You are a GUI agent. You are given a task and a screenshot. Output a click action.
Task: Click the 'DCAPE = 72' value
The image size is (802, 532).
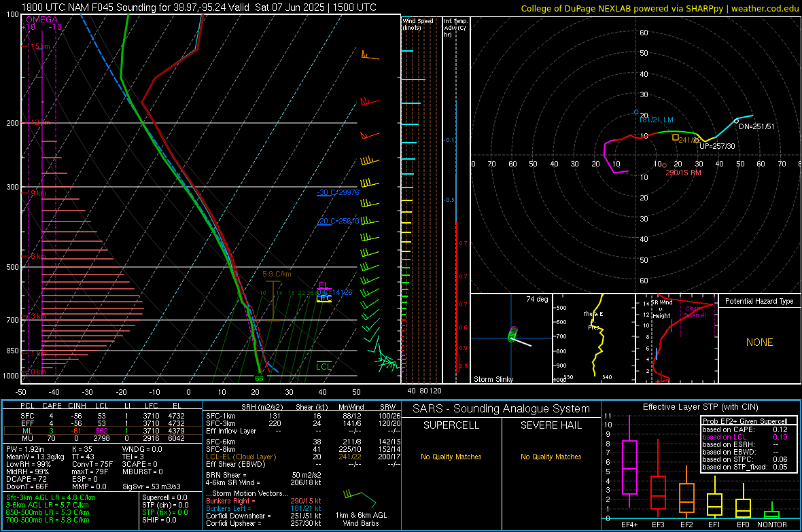[x=27, y=479]
